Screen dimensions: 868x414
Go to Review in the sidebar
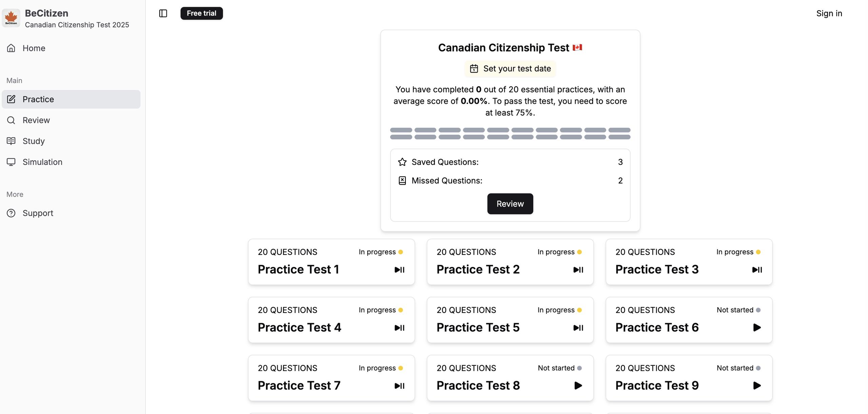pyautogui.click(x=36, y=120)
